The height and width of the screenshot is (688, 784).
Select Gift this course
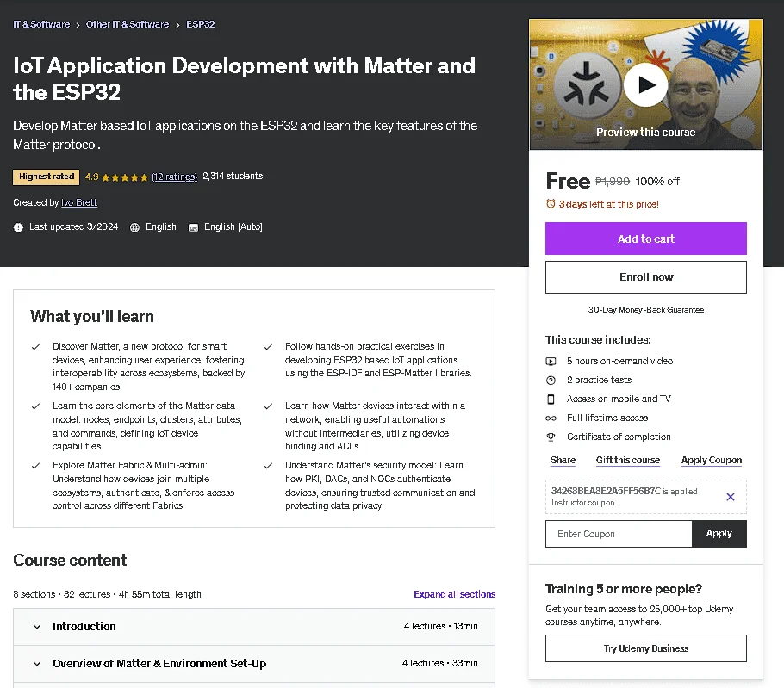click(x=628, y=460)
